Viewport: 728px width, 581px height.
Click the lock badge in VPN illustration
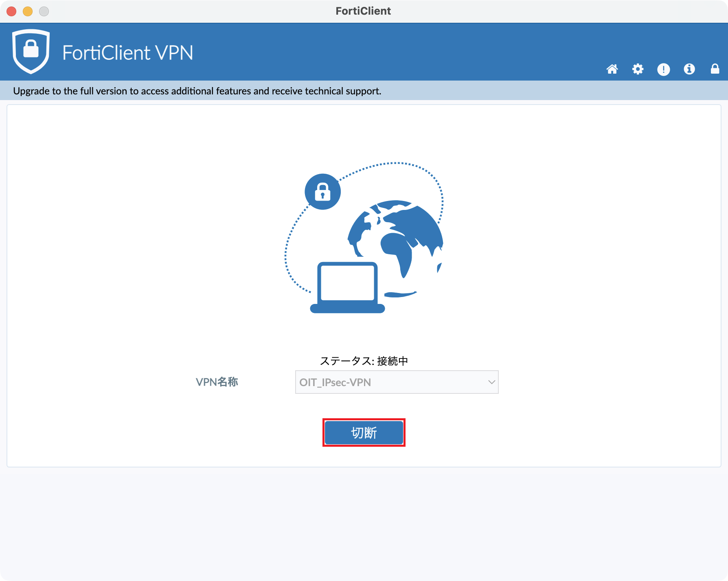pos(322,192)
